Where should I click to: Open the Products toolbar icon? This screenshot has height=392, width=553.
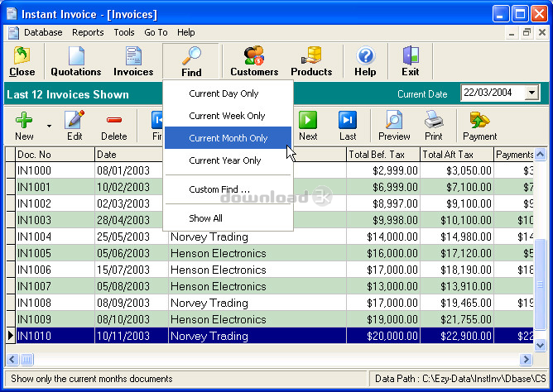tap(311, 62)
